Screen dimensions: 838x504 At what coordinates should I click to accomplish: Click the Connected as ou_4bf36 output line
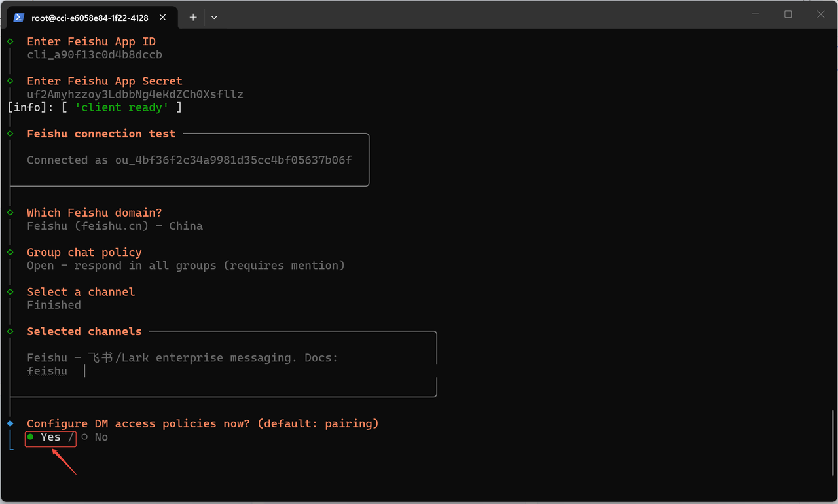coord(189,160)
